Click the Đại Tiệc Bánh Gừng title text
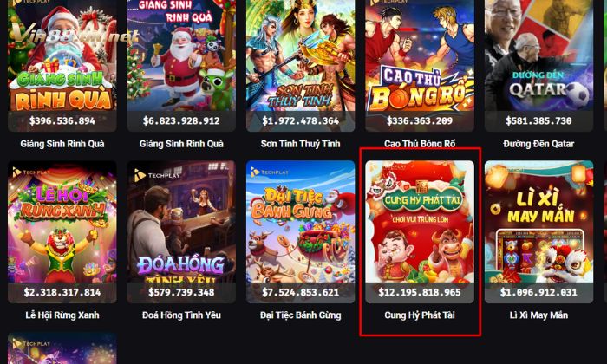Image resolution: width=607 pixels, height=364 pixels. pyautogui.click(x=300, y=315)
